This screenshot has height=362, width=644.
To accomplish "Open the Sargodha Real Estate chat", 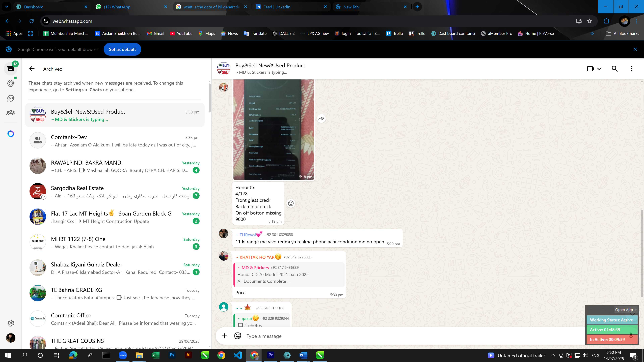I will click(x=115, y=192).
